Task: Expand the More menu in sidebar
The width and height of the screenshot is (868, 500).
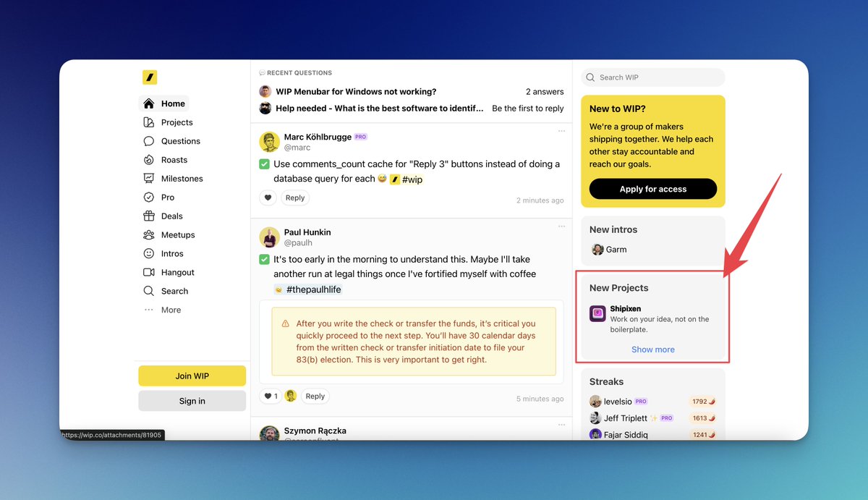Action: pyautogui.click(x=163, y=310)
